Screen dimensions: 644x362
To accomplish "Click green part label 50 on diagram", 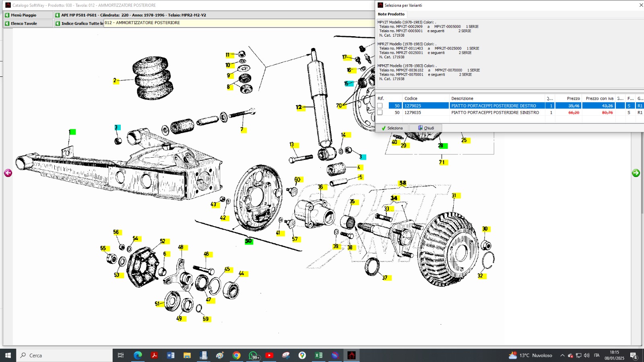I will tap(248, 241).
